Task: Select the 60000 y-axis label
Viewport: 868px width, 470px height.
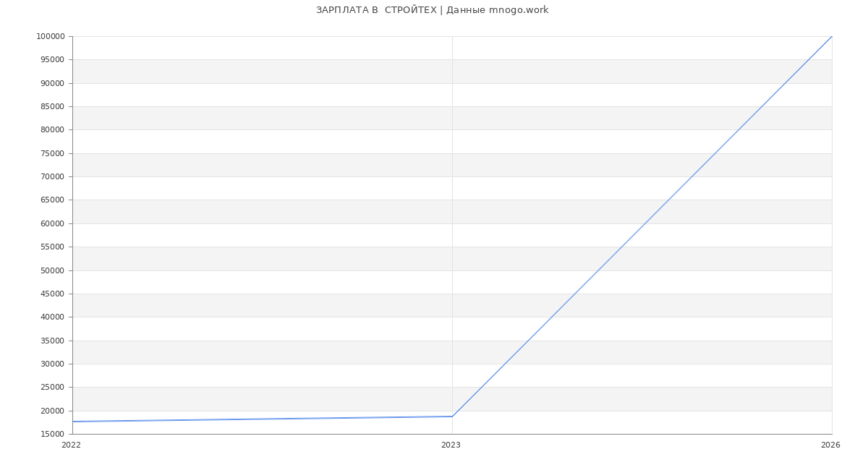Action: tap(52, 223)
